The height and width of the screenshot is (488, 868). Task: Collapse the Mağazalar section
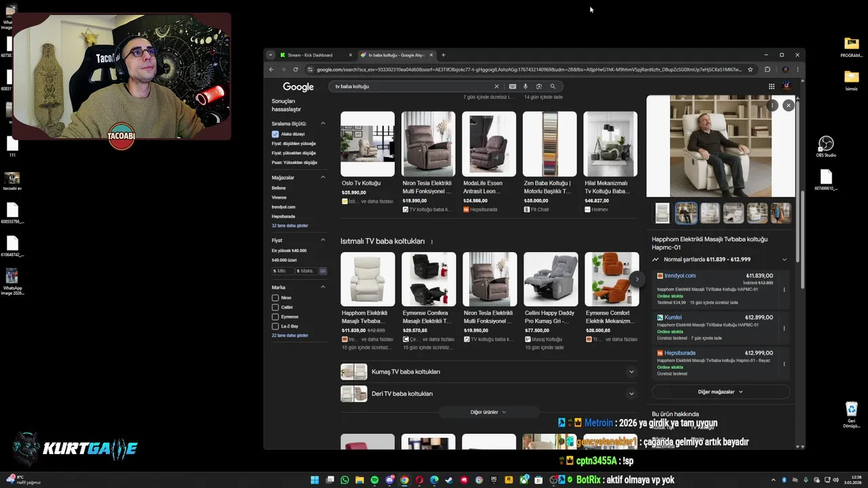[323, 178]
